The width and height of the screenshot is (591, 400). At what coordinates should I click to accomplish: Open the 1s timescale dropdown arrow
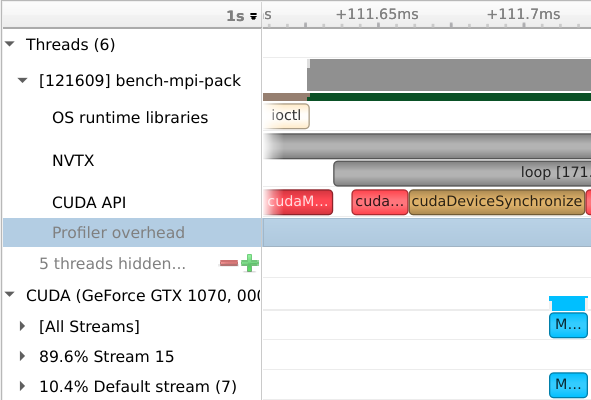click(253, 16)
